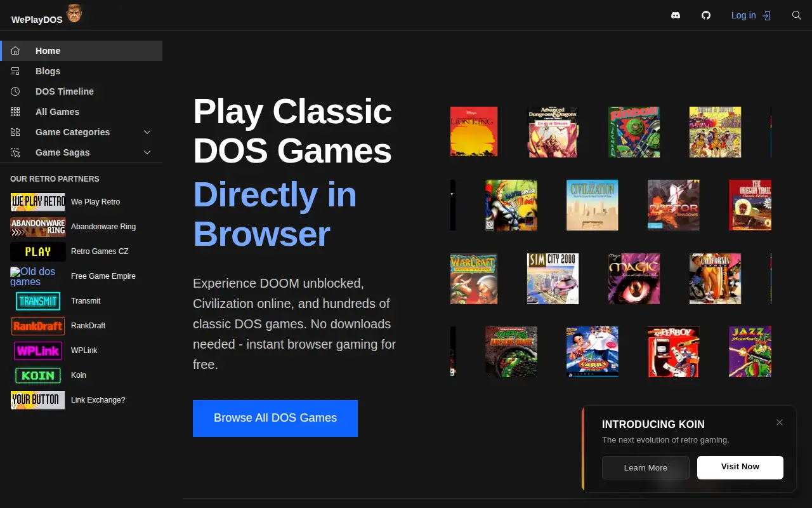Click the Game Sagas icon
812x508 pixels.
point(15,152)
